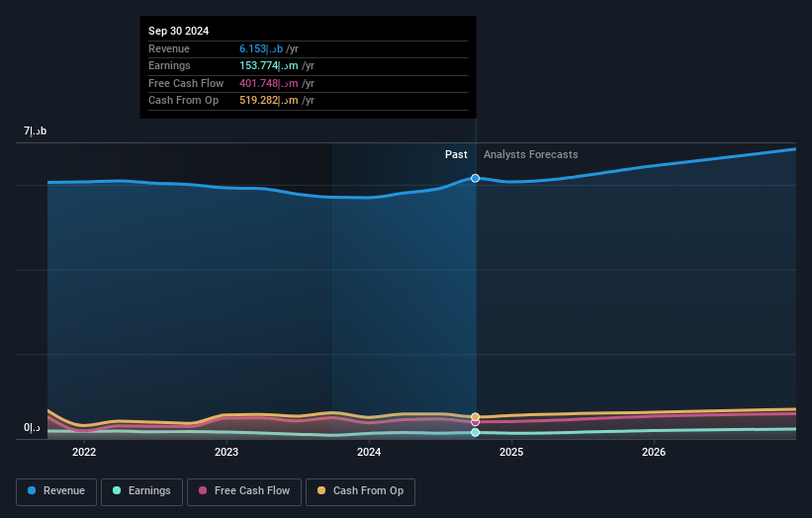Toggle the Earnings legend button
This screenshot has width=812, height=518.
(141, 491)
